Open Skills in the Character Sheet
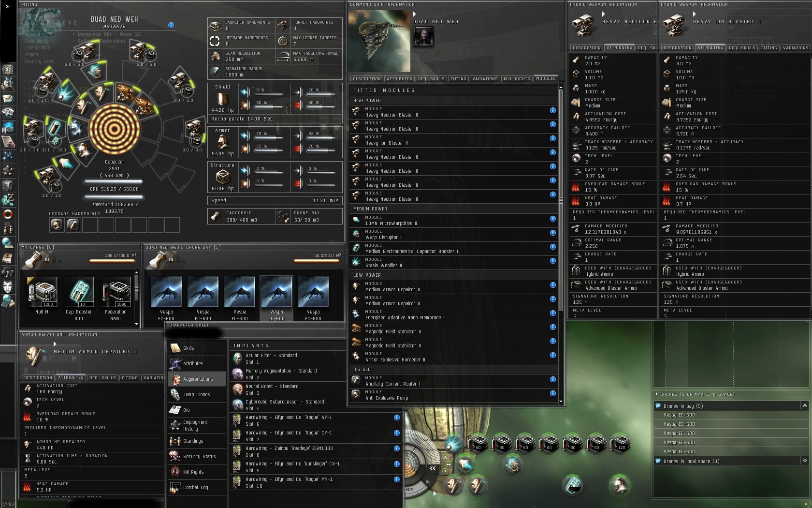 click(197, 348)
